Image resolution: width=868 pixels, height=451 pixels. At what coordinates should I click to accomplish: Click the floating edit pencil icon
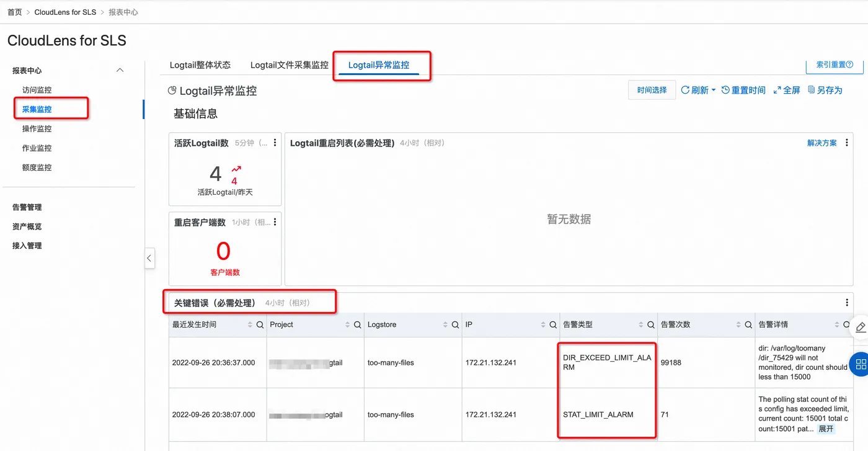(x=860, y=328)
